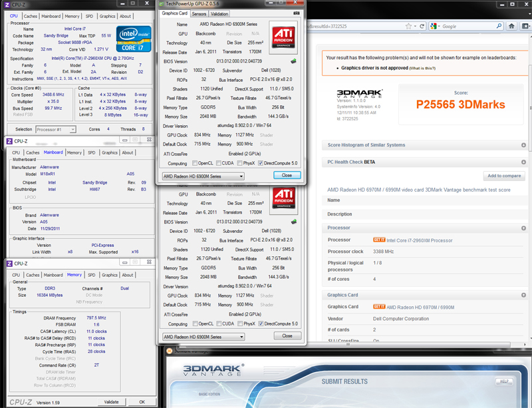The height and width of the screenshot is (408, 532).
Task: Open the search engine dropdown arrow beside Google icon
Action: (x=439, y=27)
